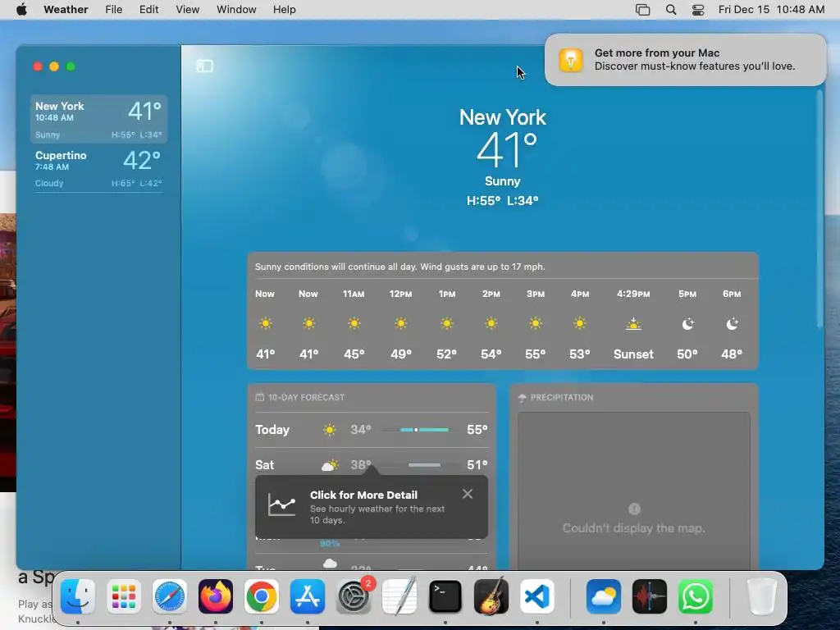Open the Weather menu

[66, 10]
